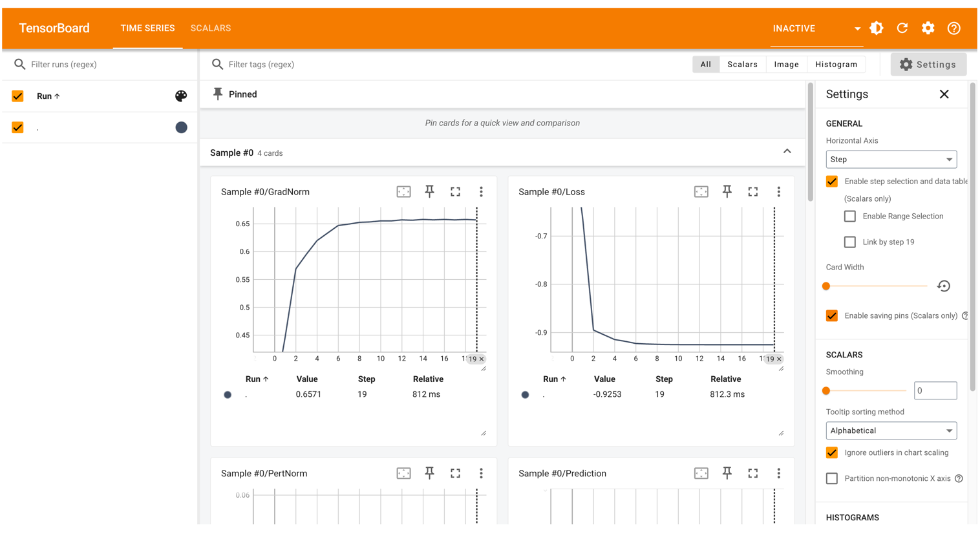Reset card width with the reset icon
This screenshot has height=539, width=980.
tap(944, 286)
